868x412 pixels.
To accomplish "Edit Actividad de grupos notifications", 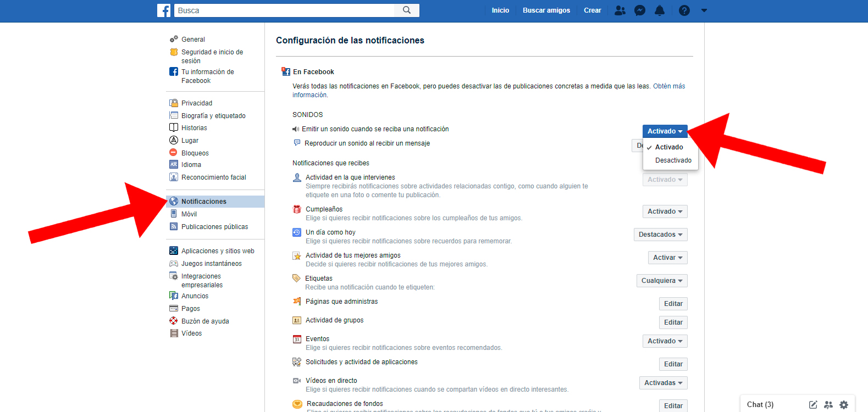I will (673, 322).
